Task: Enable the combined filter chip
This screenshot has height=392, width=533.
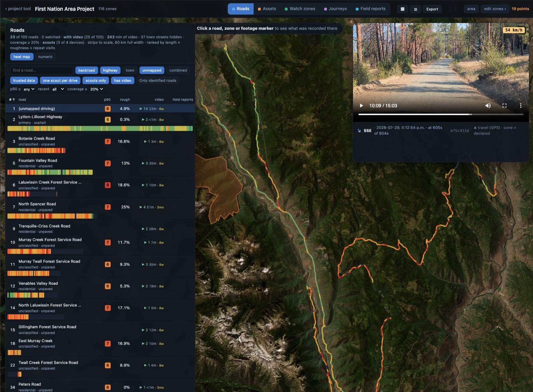Action: pyautogui.click(x=178, y=70)
